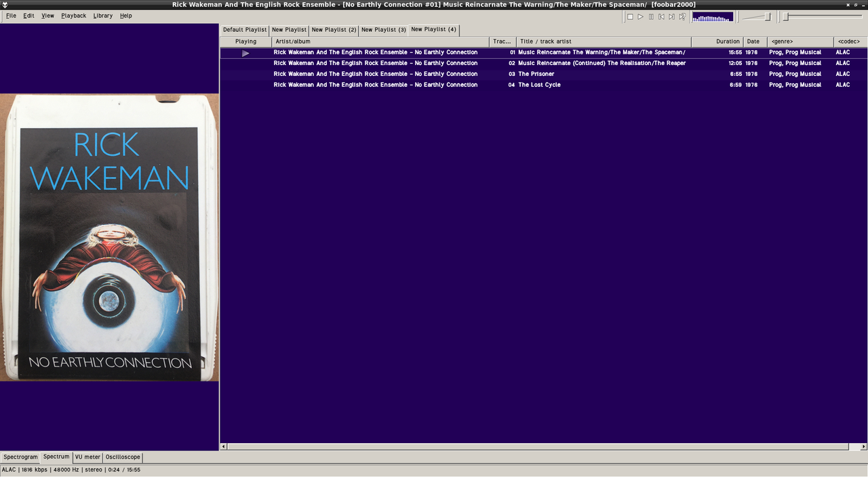Open the Help menu
Viewport: 868px width, 477px height.
click(126, 16)
